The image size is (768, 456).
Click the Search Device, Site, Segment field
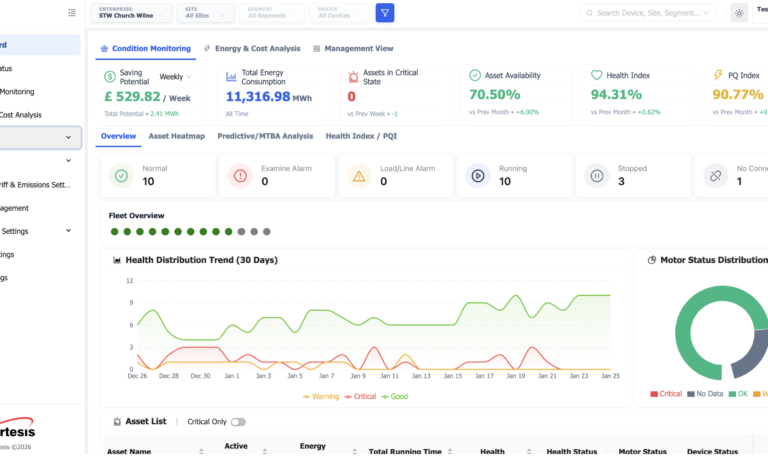[x=647, y=13]
